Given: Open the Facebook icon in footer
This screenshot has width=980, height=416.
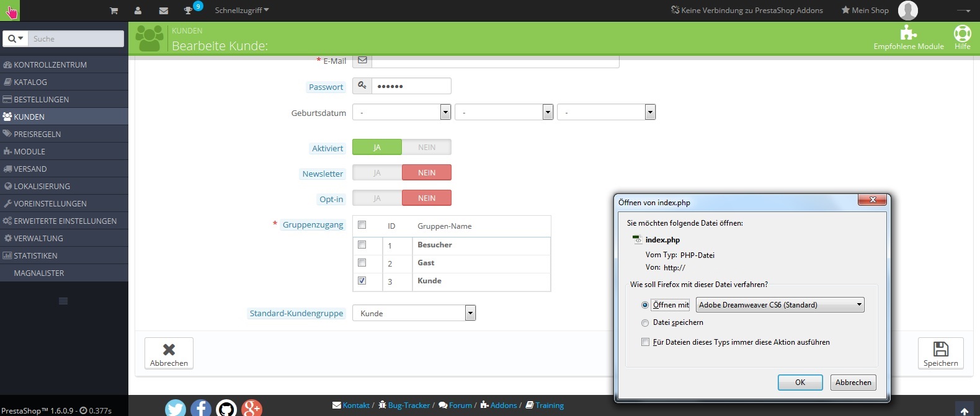Looking at the screenshot, I should coord(201,408).
